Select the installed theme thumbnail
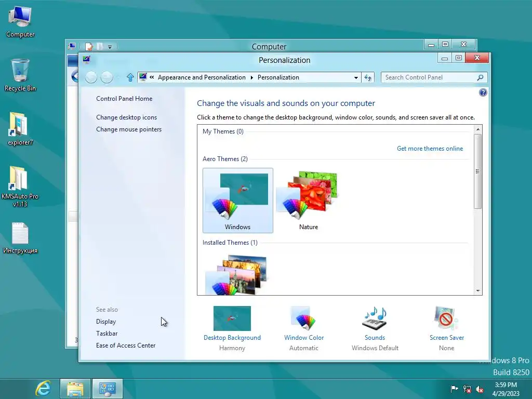The image size is (532, 399). coord(237,274)
